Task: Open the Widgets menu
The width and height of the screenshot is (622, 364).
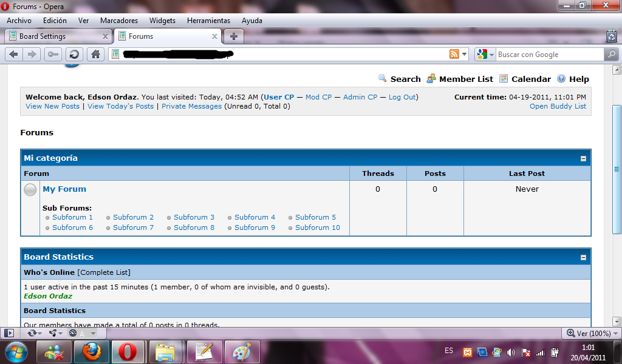Action: 162,21
